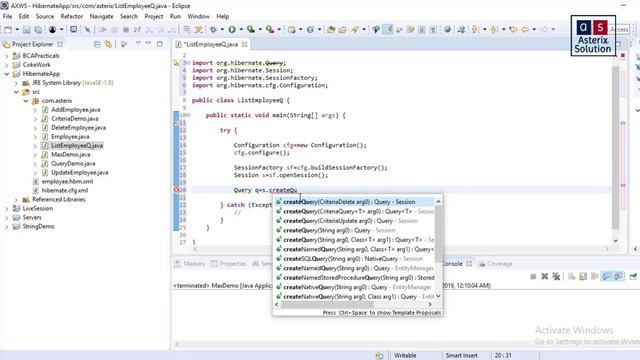This screenshot has height=360, width=640.
Task: Open the New file wizard icon
Action: point(8,29)
